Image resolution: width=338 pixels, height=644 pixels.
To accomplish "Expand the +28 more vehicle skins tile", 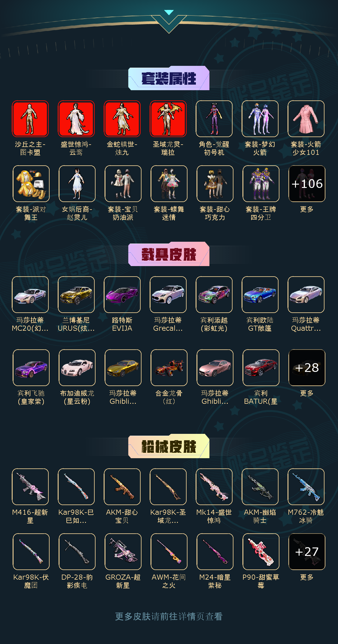I will (307, 368).
